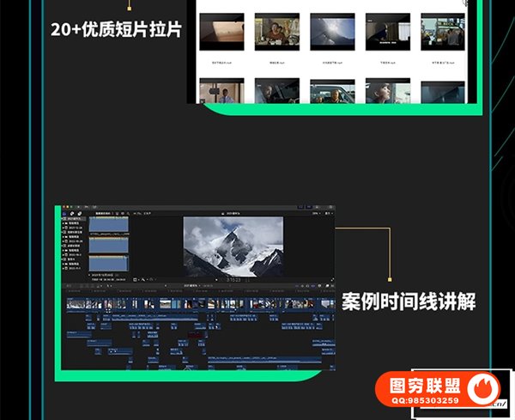
Task: Click the snowy mountain preview in viewer
Action: point(233,246)
